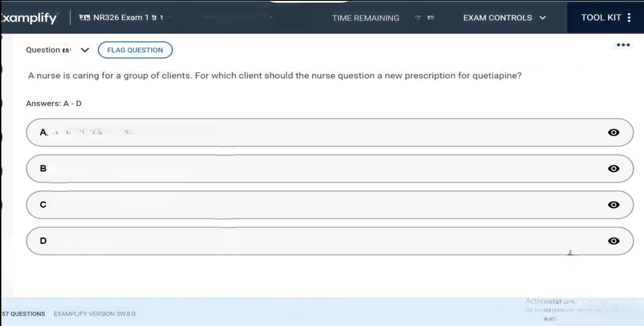Image resolution: width=644 pixels, height=326 pixels.
Task: Select answer option A
Action: coord(312,132)
